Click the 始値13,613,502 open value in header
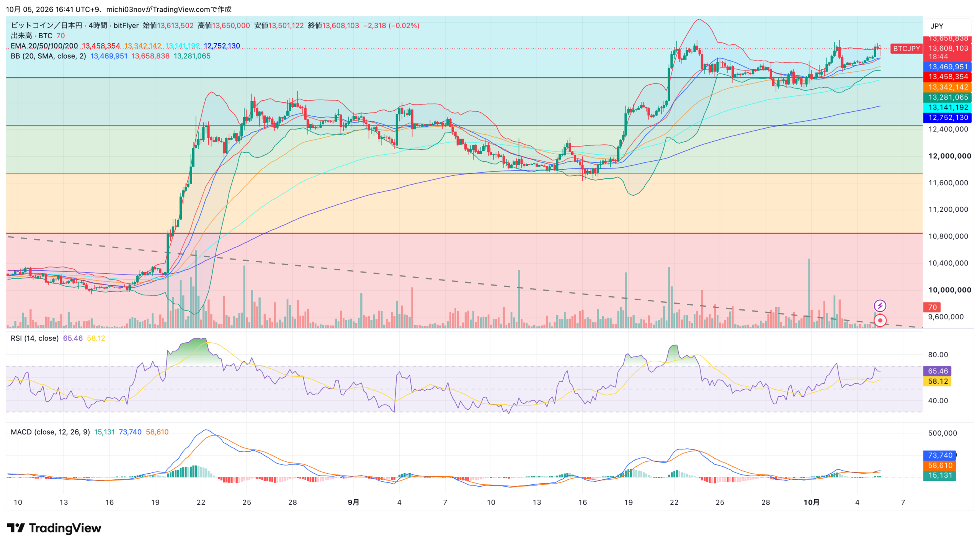This screenshot has width=980, height=546. (x=168, y=25)
